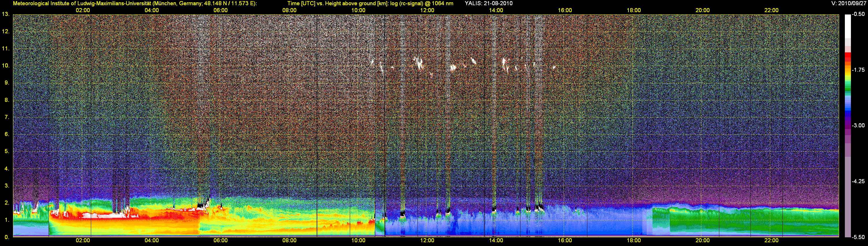Screen dimensions: 868x246
Task: Click the 8. km height axis label
Action: [x=7, y=100]
